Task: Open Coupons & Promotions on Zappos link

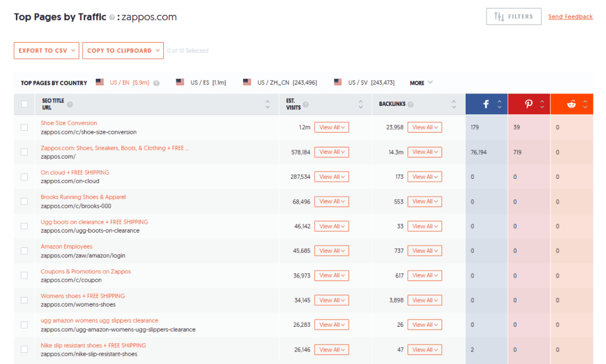Action: [x=86, y=271]
